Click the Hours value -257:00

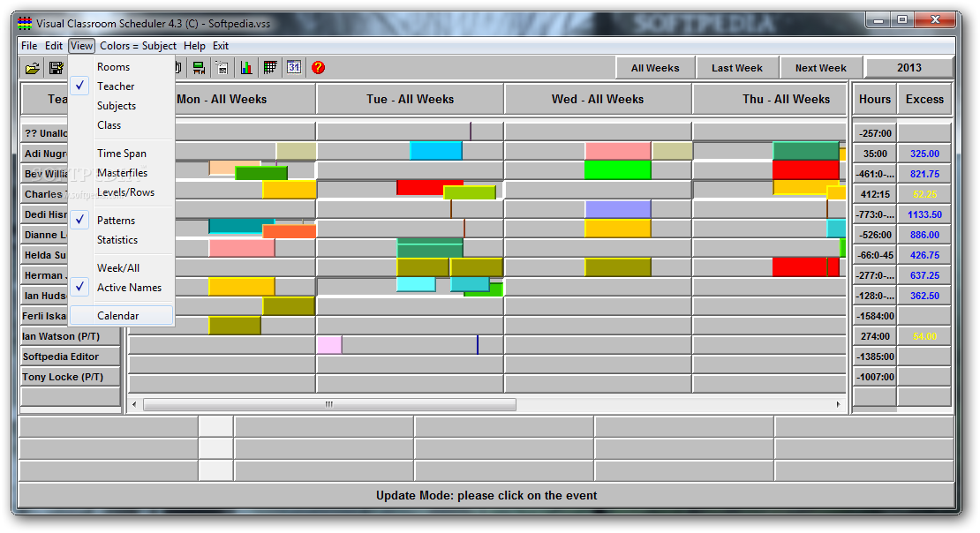(875, 133)
